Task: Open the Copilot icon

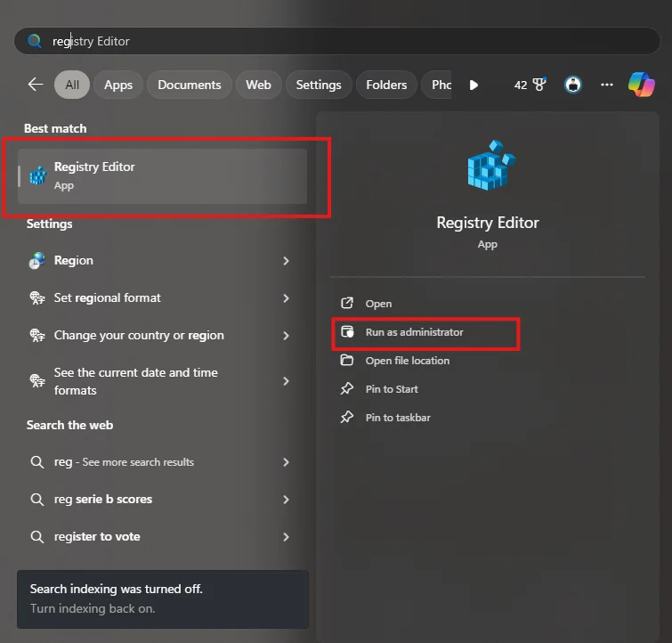Action: [641, 85]
